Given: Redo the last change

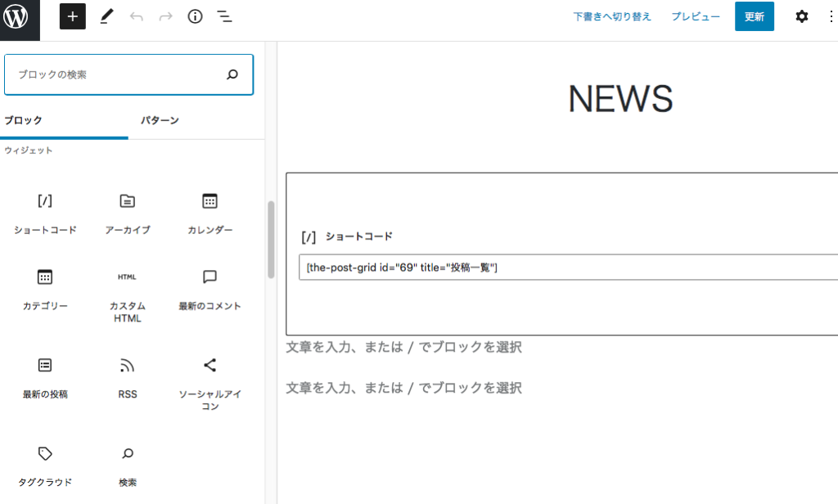Looking at the screenshot, I should click(165, 16).
